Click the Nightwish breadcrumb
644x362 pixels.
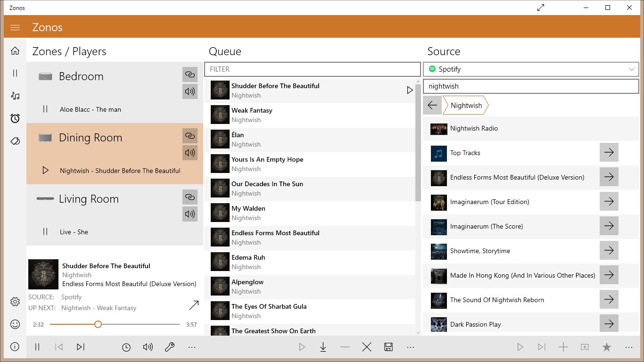click(x=466, y=105)
